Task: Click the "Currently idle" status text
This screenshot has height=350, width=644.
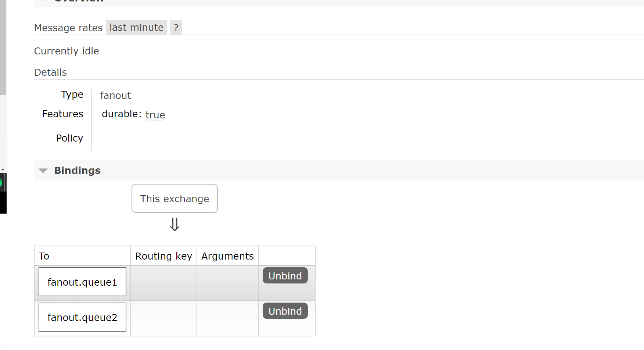Action: pyautogui.click(x=66, y=51)
